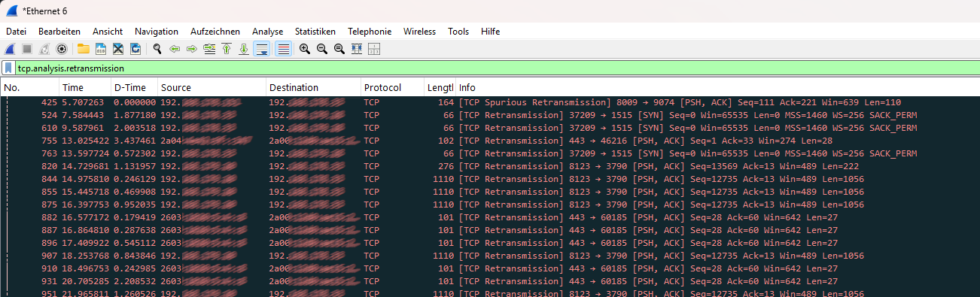
Task: Zoom in packet text
Action: click(305, 49)
